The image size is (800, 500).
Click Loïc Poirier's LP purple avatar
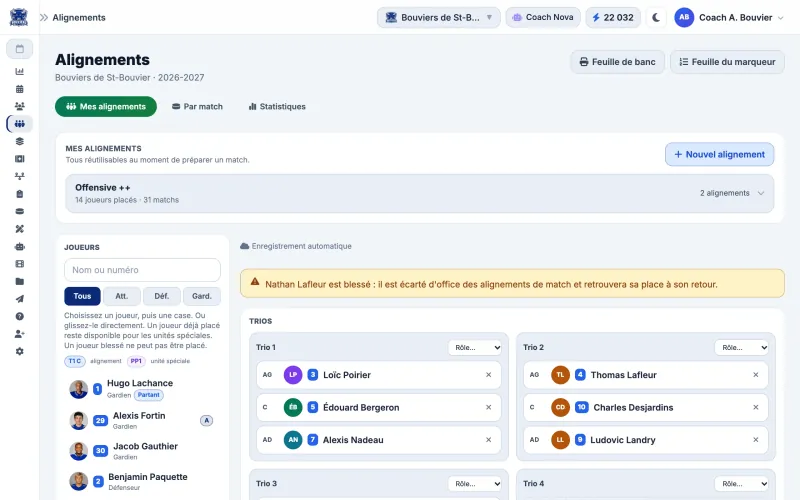coord(293,374)
